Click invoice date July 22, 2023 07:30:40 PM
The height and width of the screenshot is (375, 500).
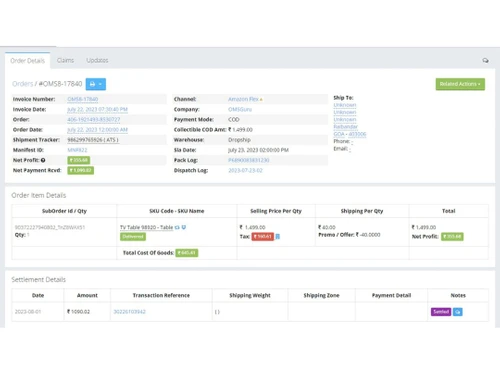[97, 109]
